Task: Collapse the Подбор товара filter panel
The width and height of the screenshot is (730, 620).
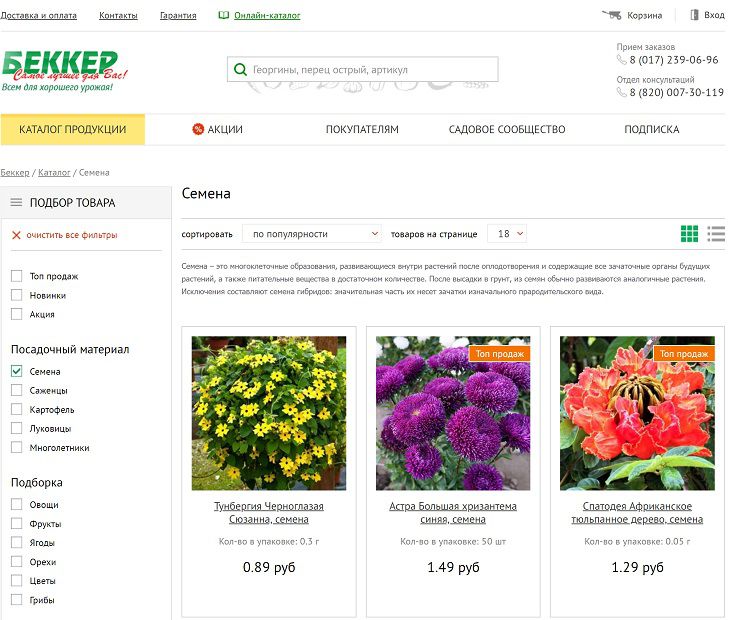Action: 16,202
